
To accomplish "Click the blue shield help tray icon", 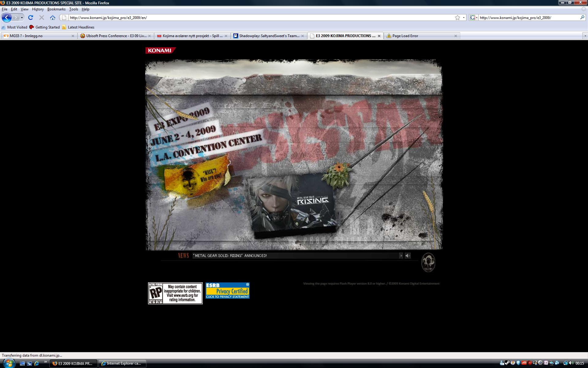I will (x=518, y=363).
